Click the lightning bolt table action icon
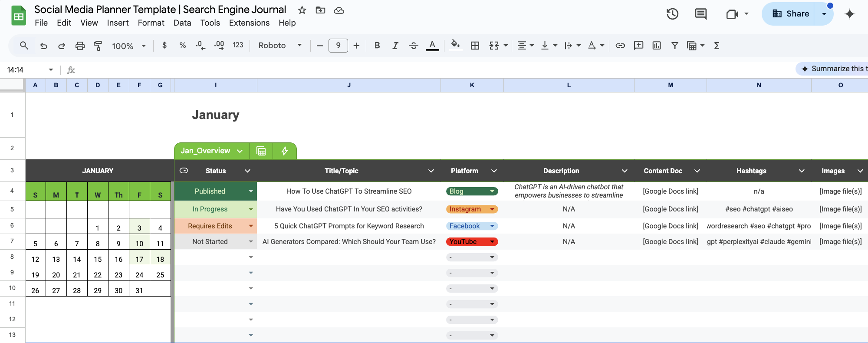 click(285, 151)
